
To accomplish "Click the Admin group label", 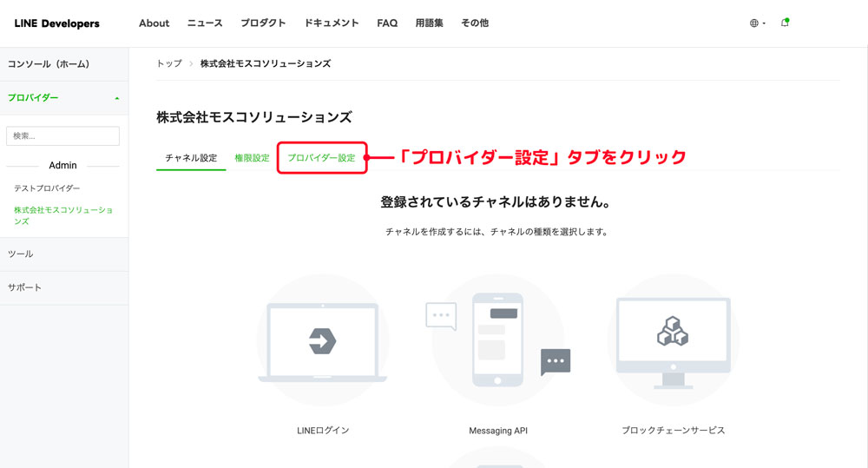I will click(x=62, y=166).
